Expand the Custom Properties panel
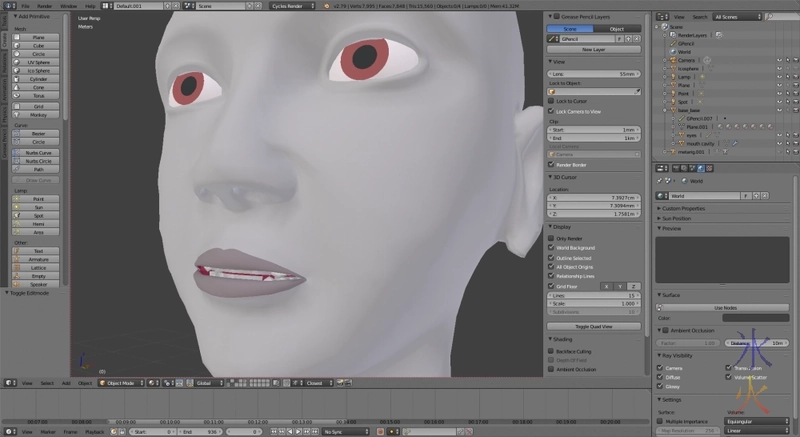Viewport: 800px width, 437px height. [x=684, y=208]
